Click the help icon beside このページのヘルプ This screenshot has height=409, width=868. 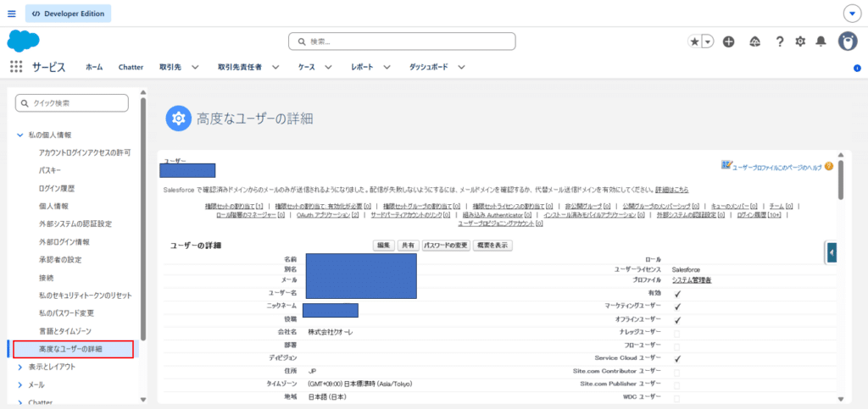tap(829, 165)
